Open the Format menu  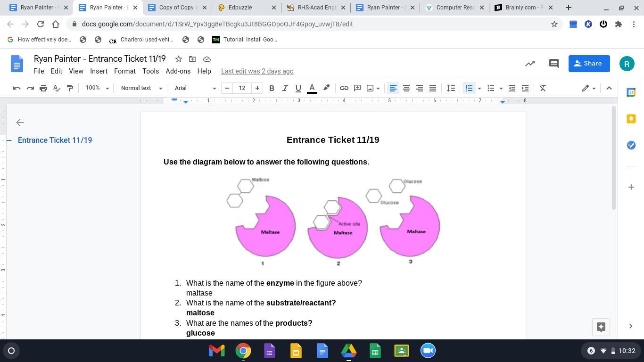pyautogui.click(x=125, y=71)
